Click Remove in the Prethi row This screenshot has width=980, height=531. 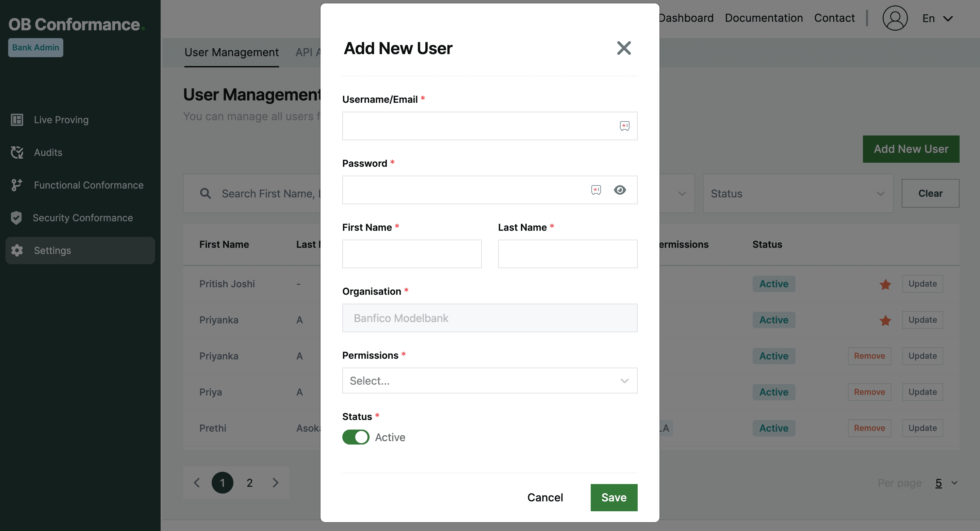pos(869,428)
